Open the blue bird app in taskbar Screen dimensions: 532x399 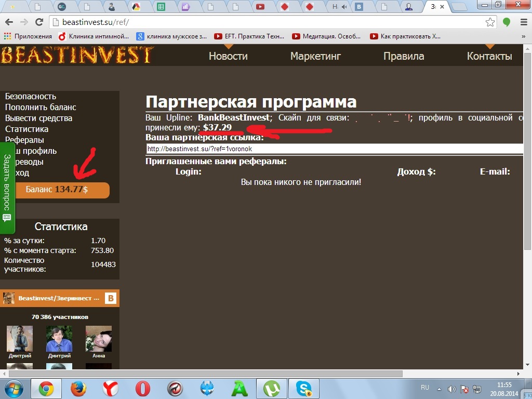coord(207,389)
